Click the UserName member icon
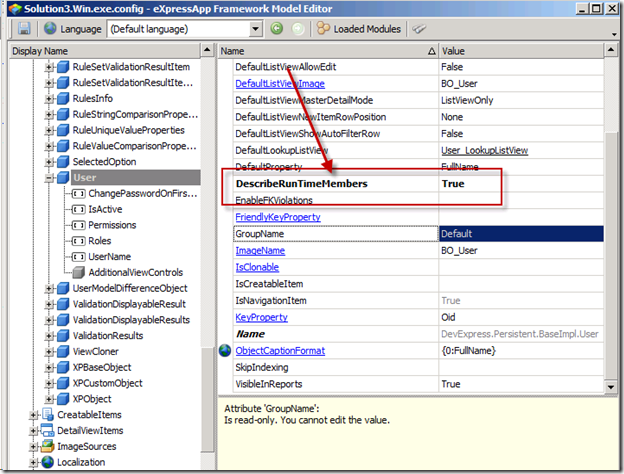Viewport: 624px width, 474px height. [78, 257]
